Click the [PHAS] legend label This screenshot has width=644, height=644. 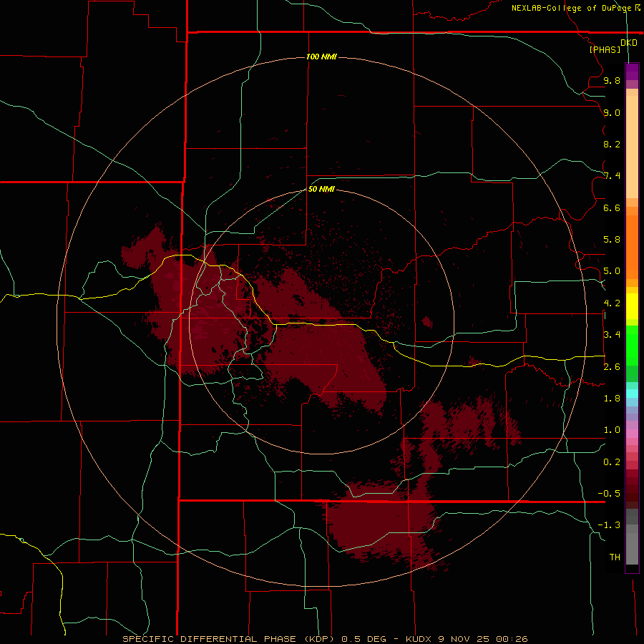click(x=605, y=50)
